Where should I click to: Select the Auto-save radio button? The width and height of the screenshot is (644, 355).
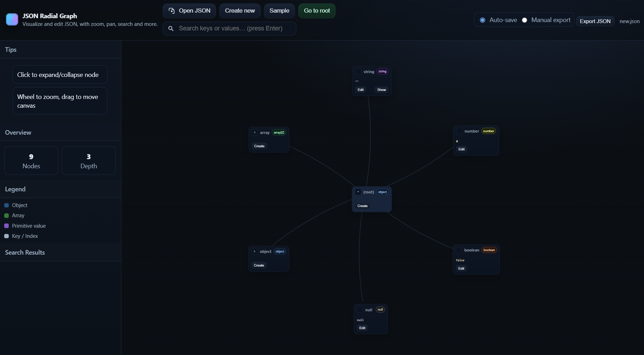pos(482,20)
